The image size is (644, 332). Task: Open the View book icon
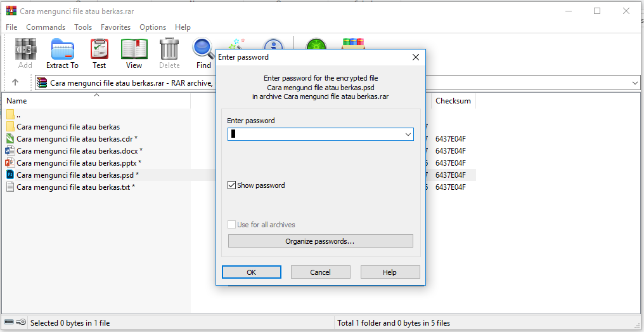point(134,49)
